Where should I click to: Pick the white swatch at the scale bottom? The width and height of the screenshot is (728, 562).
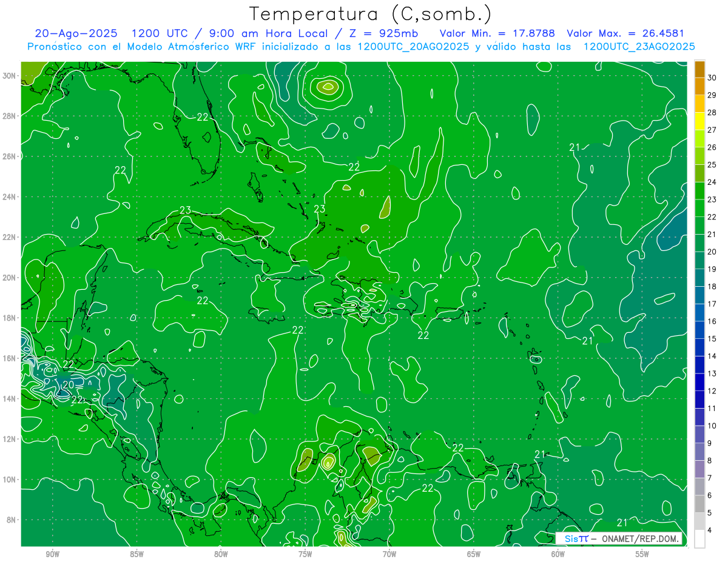pyautogui.click(x=699, y=538)
